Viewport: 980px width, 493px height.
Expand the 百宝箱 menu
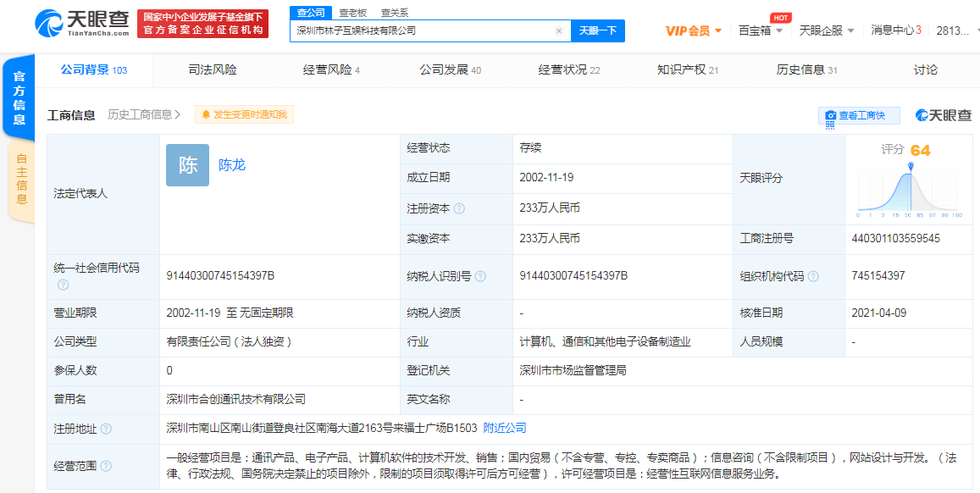(x=760, y=30)
